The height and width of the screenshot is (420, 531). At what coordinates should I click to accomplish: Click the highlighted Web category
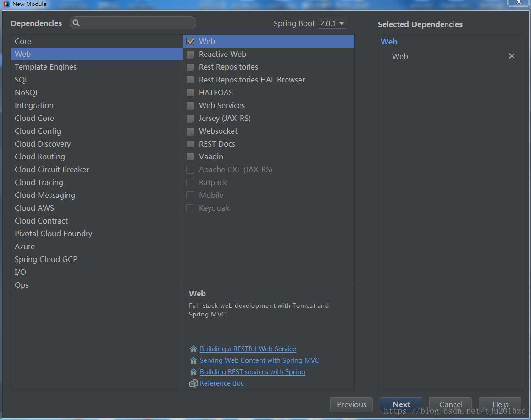(x=96, y=54)
